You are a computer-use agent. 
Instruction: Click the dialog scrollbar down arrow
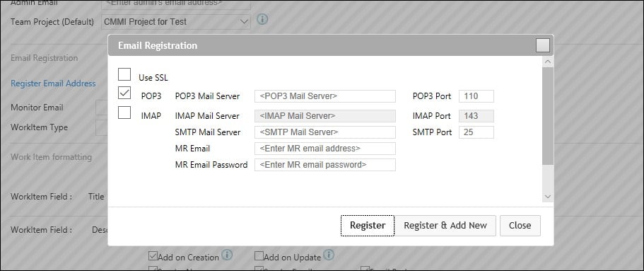tap(547, 197)
